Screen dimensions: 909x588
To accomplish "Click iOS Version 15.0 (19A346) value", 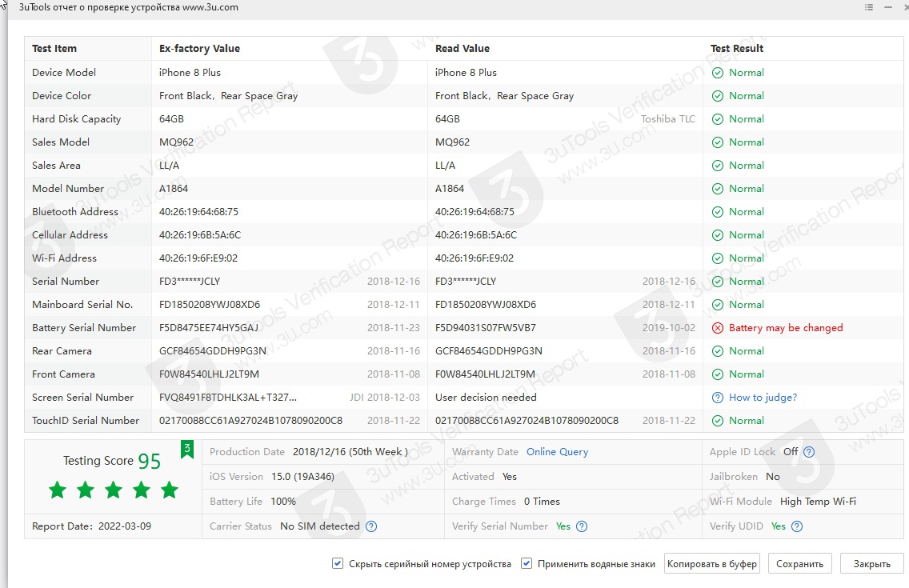I will pyautogui.click(x=302, y=477).
